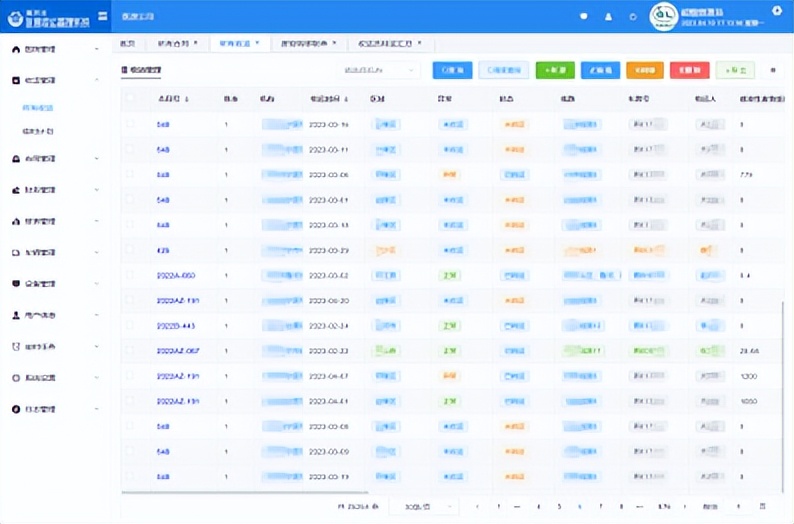
Task: Click the green add new button
Action: [555, 71]
